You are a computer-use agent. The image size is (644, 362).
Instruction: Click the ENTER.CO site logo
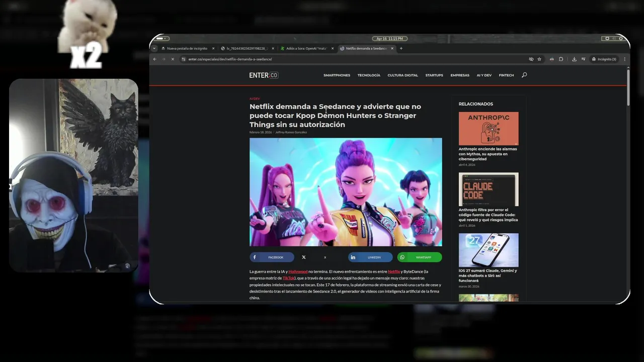click(x=264, y=75)
